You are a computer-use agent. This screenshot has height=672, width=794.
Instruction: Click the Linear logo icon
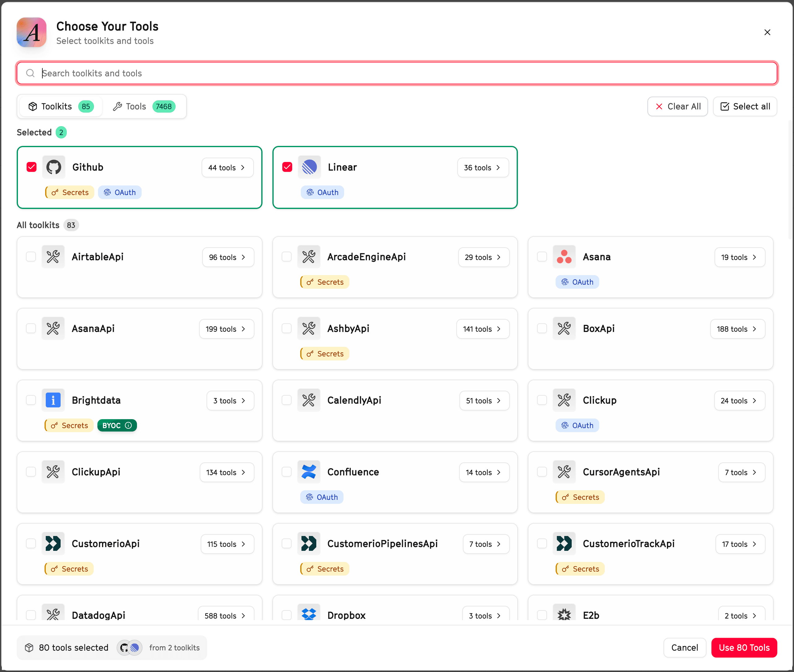tap(309, 167)
